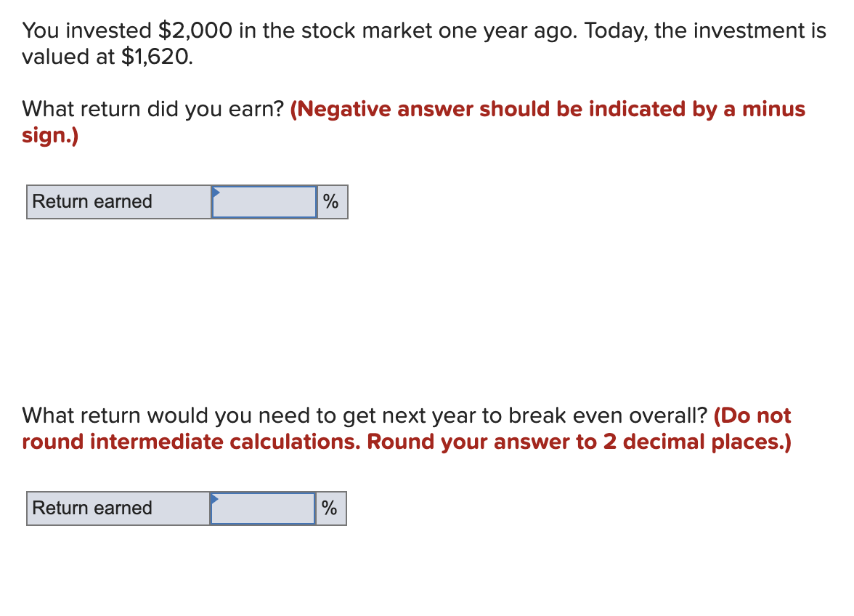The height and width of the screenshot is (616, 854).
Task: Click the blue flag icon on second answer box
Action: (x=215, y=498)
